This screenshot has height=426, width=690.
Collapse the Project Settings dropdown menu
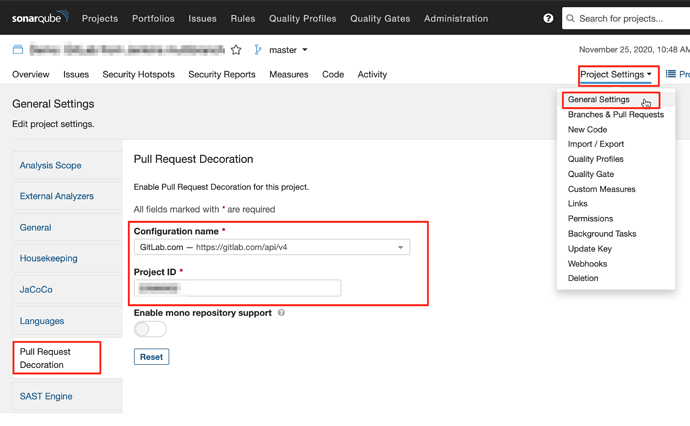pos(616,74)
